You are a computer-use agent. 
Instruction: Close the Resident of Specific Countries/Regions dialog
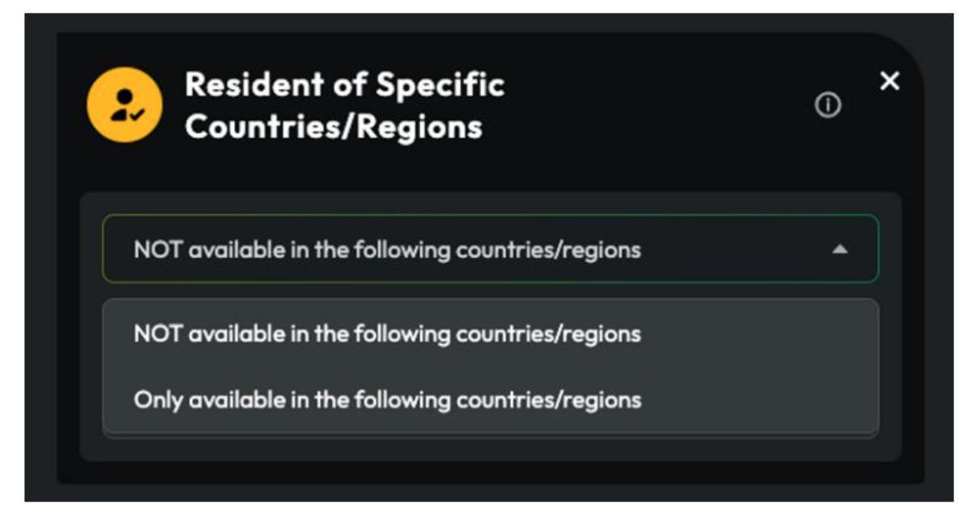pyautogui.click(x=889, y=81)
